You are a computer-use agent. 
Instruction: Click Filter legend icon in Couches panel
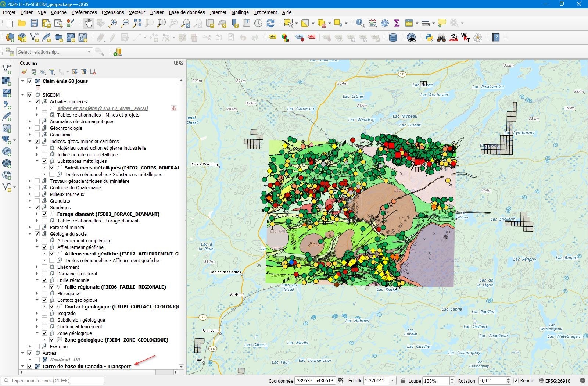pyautogui.click(x=52, y=72)
